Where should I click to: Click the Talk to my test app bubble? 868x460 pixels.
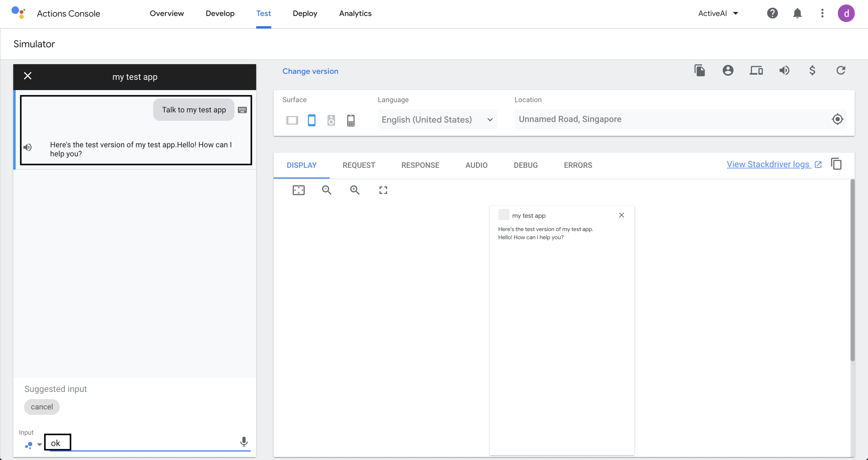click(194, 110)
